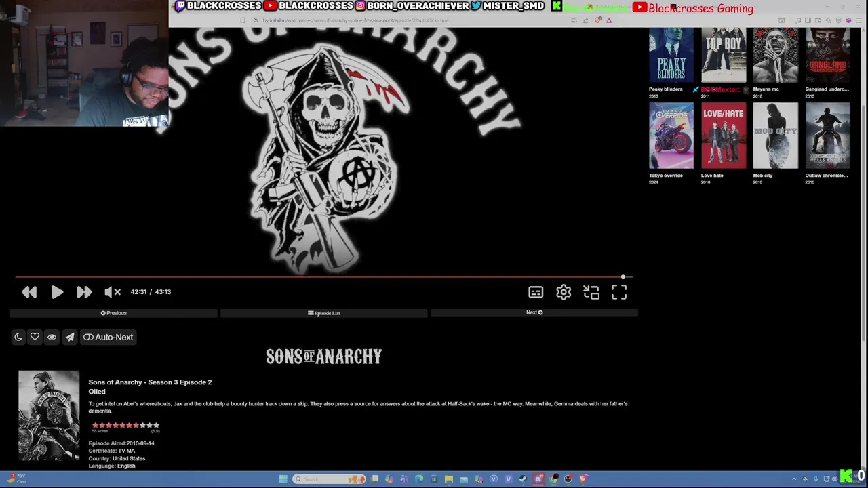
Task: Open Discord from the taskbar
Action: pos(538,479)
